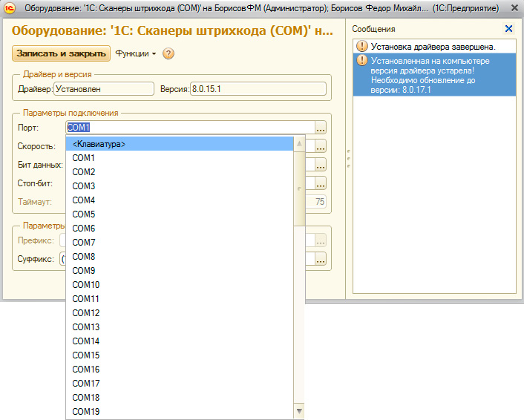Close the Сообщения messages panel
The width and height of the screenshot is (524, 420).
[508, 29]
